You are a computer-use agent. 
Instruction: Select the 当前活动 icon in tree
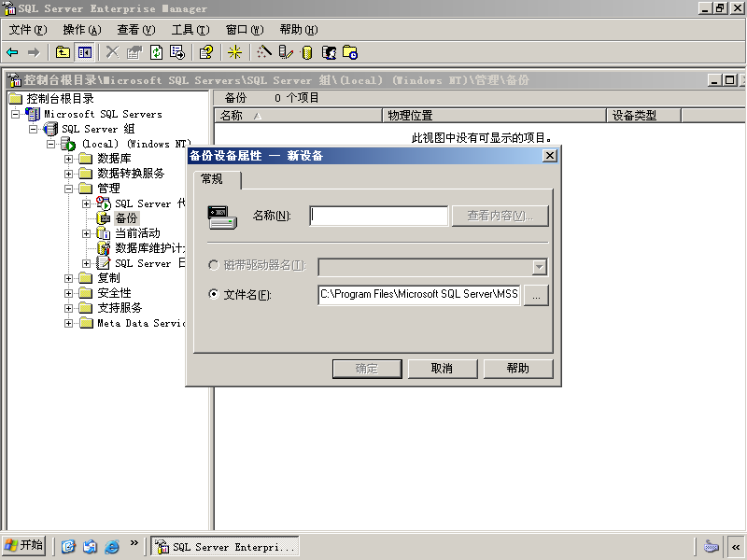[104, 233]
